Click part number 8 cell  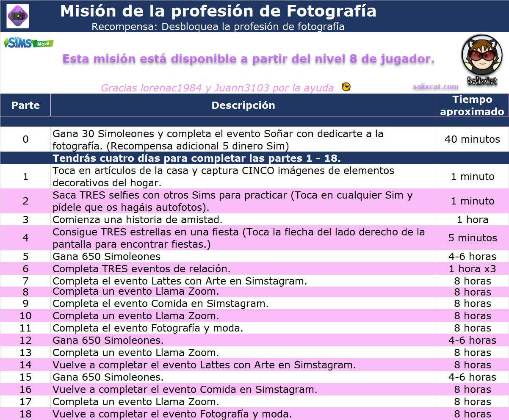point(25,292)
